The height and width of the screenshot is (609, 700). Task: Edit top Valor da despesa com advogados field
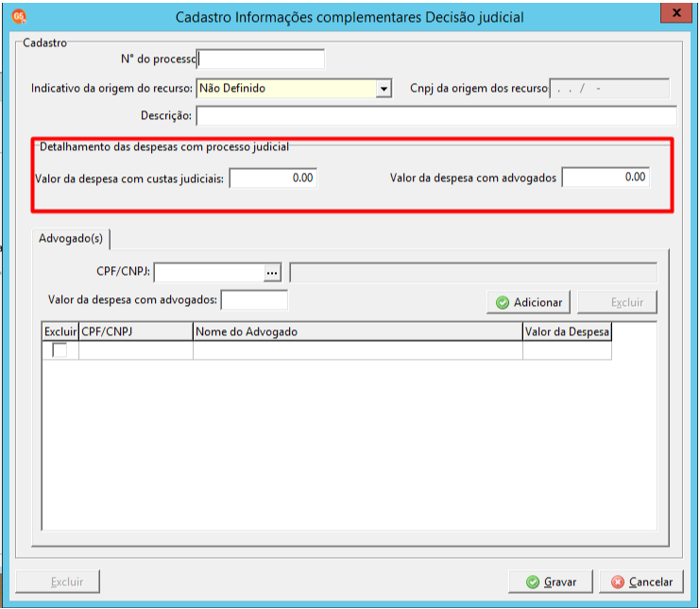[x=606, y=178]
